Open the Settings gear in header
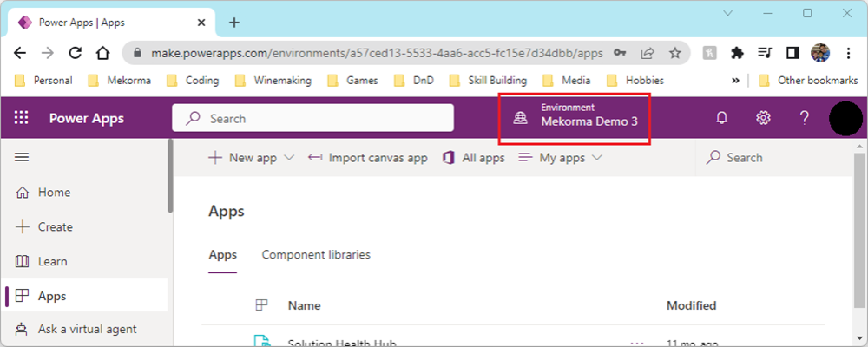Viewport: 868px width, 347px height. click(763, 119)
